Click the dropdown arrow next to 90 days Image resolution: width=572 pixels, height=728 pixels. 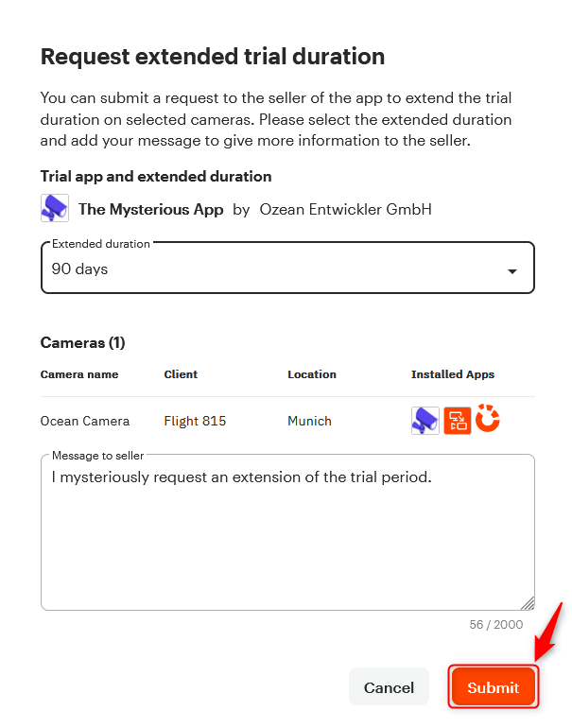click(x=512, y=271)
